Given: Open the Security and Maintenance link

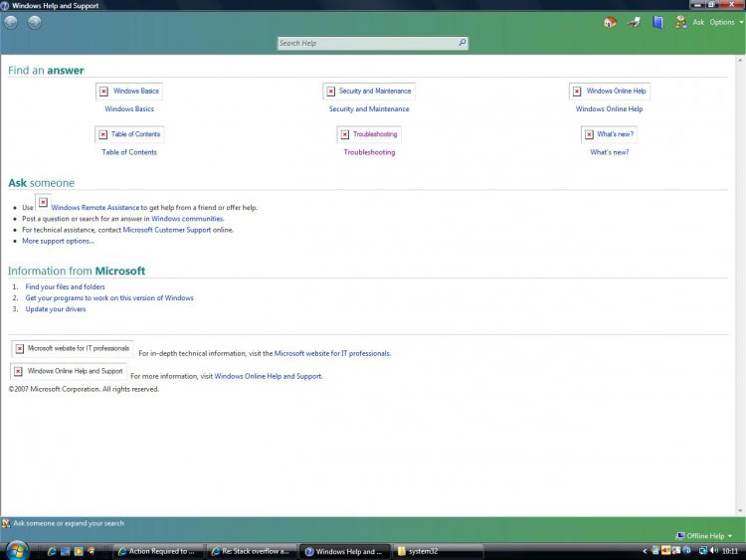Looking at the screenshot, I should click(369, 109).
